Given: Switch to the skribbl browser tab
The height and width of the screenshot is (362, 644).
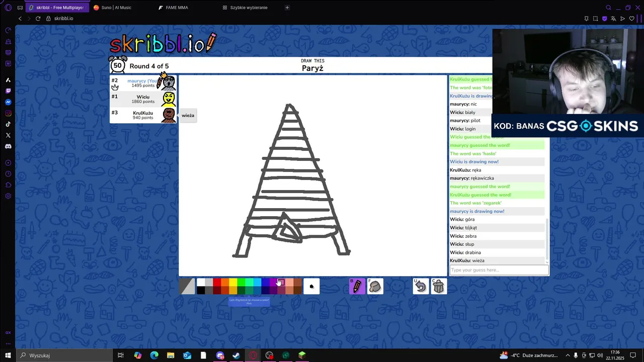Looking at the screenshot, I should point(57,8).
